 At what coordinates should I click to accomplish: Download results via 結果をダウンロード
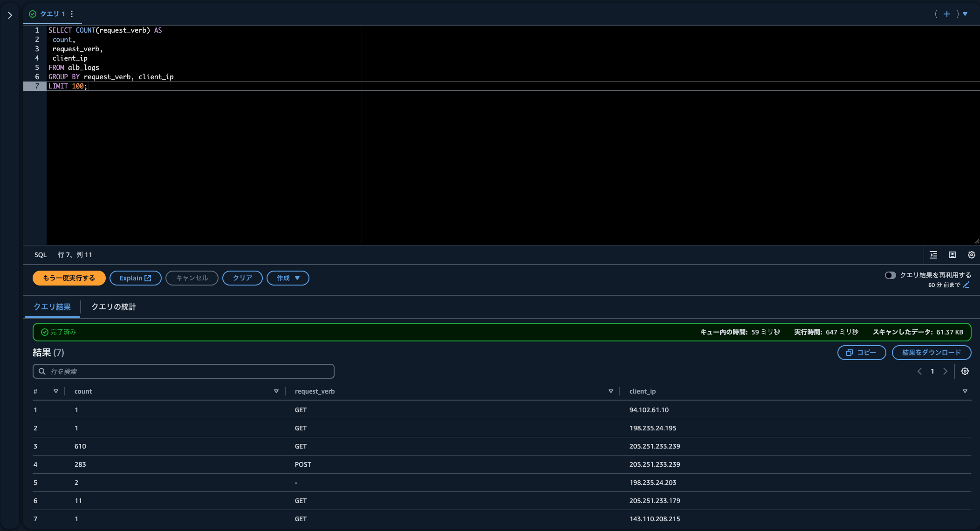(931, 353)
